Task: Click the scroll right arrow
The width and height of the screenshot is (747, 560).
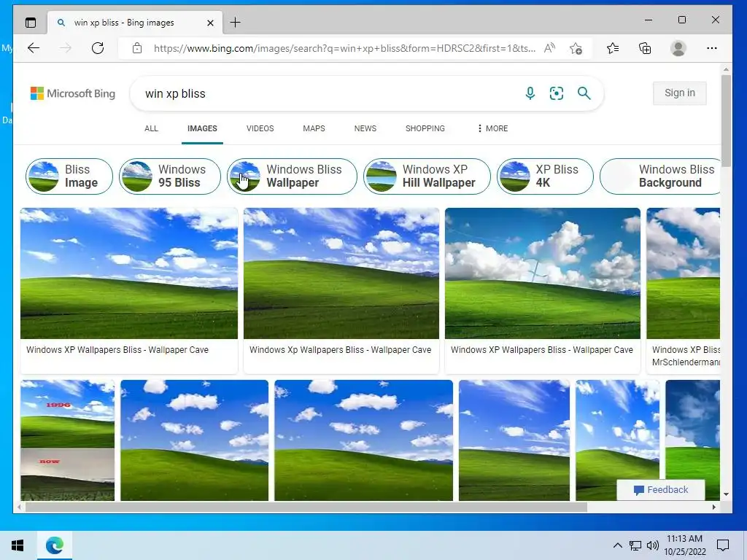Action: click(x=713, y=507)
